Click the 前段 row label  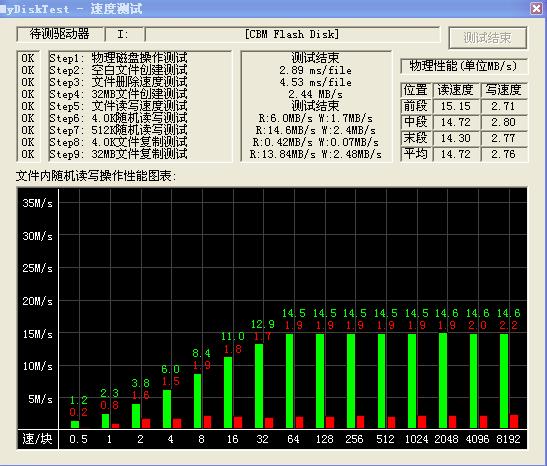point(416,106)
